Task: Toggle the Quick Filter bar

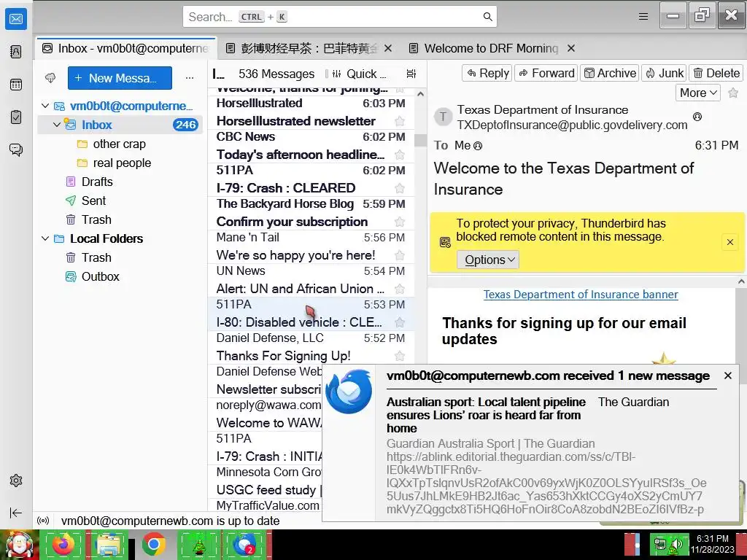Action: (x=359, y=74)
